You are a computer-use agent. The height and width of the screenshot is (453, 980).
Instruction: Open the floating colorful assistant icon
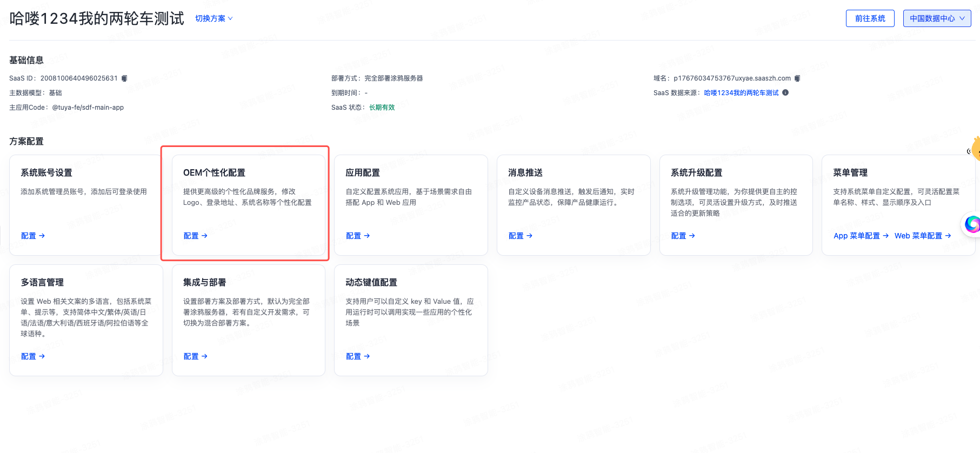point(972,224)
